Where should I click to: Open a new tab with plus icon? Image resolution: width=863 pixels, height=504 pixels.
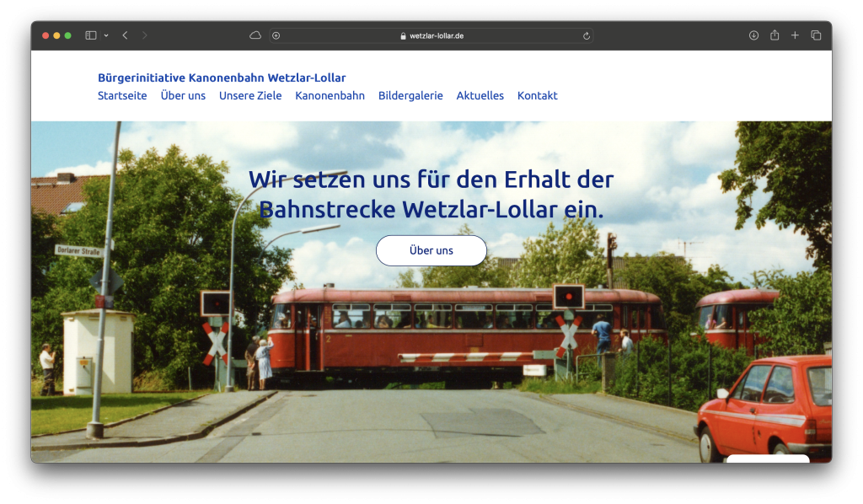[x=795, y=35]
